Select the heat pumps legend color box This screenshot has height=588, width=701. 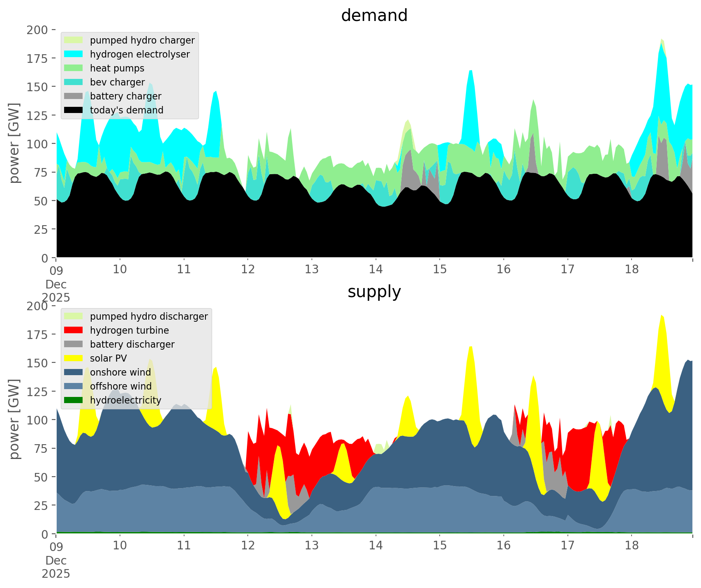point(74,68)
